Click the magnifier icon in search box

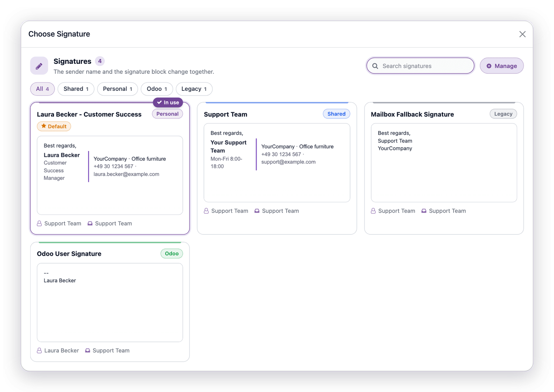point(375,66)
